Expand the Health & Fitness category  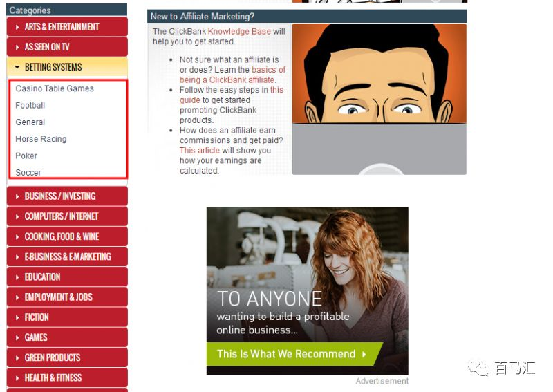pos(67,377)
